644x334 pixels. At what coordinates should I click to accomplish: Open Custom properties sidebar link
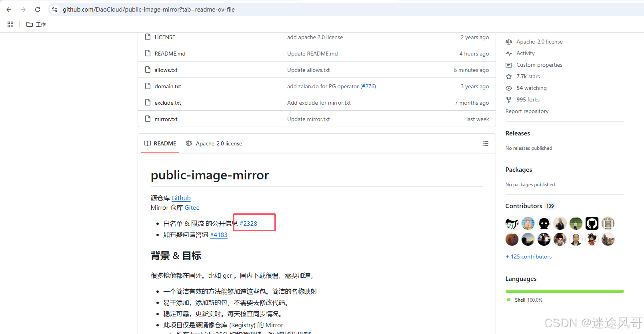(539, 65)
